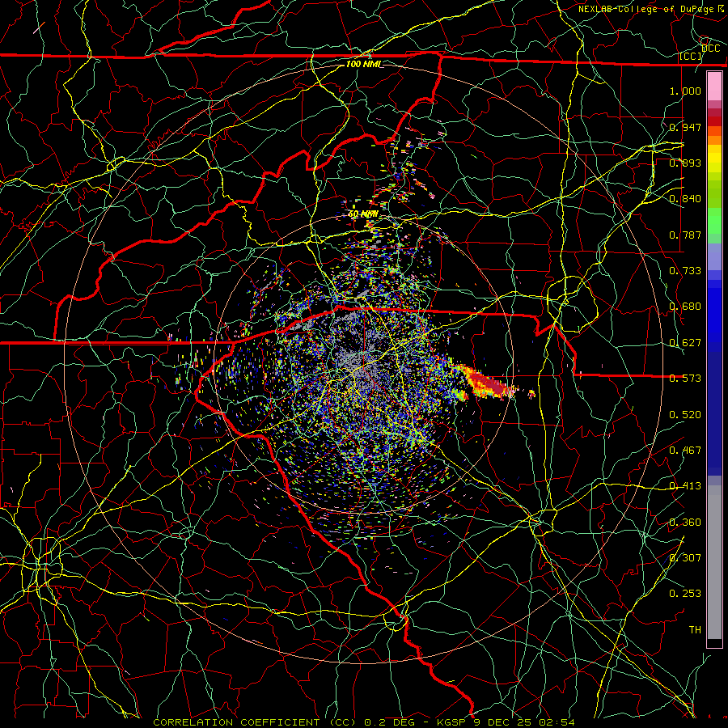This screenshot has width=728, height=728.
Task: Click the 100 NMI range ring label
Action: click(363, 64)
